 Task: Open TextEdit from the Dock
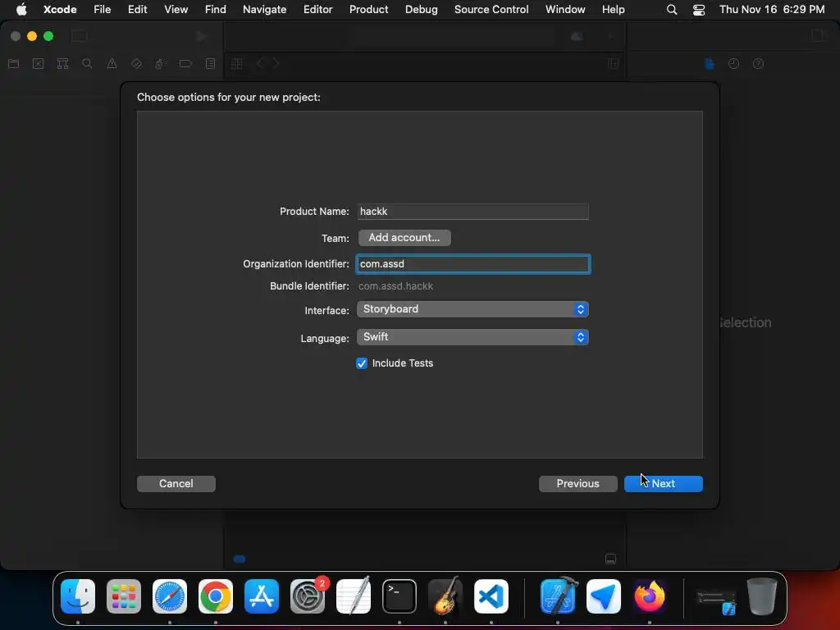(354, 596)
